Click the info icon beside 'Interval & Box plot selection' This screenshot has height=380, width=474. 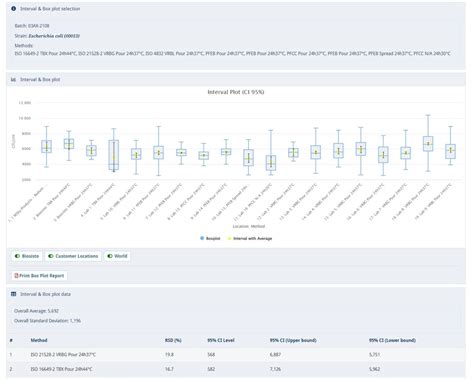click(14, 9)
